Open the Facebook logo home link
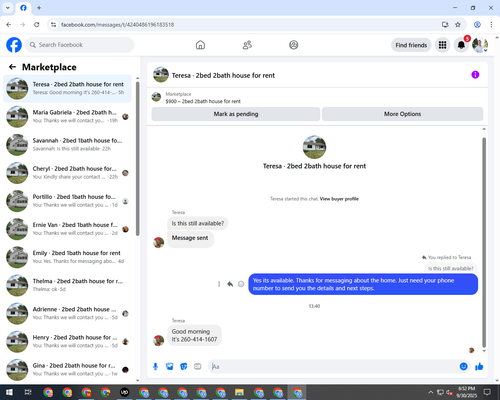 14,45
